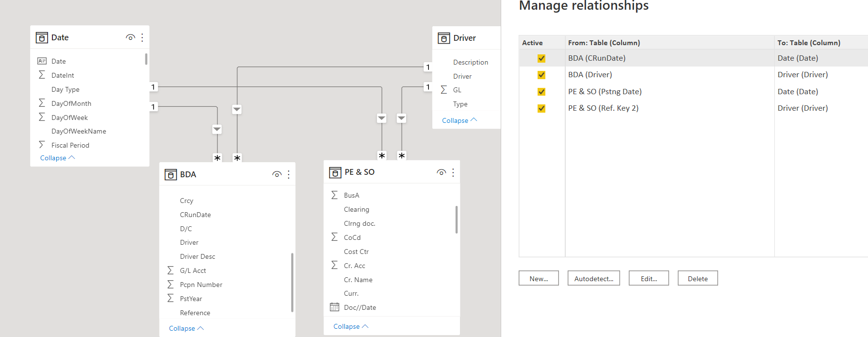Screen dimensions: 868x337
Task: Click sigma icon next to DayOfWeek field
Action: click(42, 117)
